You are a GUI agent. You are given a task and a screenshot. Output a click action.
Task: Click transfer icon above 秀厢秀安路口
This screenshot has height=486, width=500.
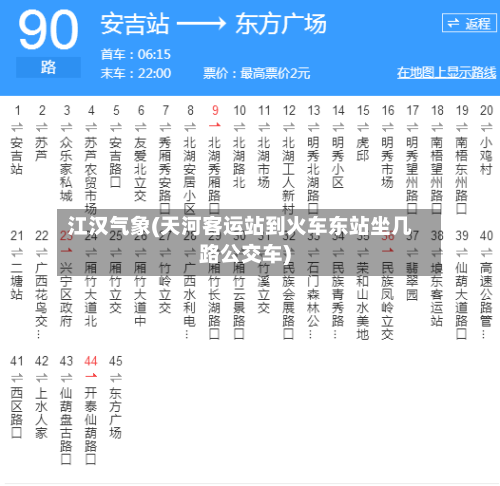tap(165, 127)
